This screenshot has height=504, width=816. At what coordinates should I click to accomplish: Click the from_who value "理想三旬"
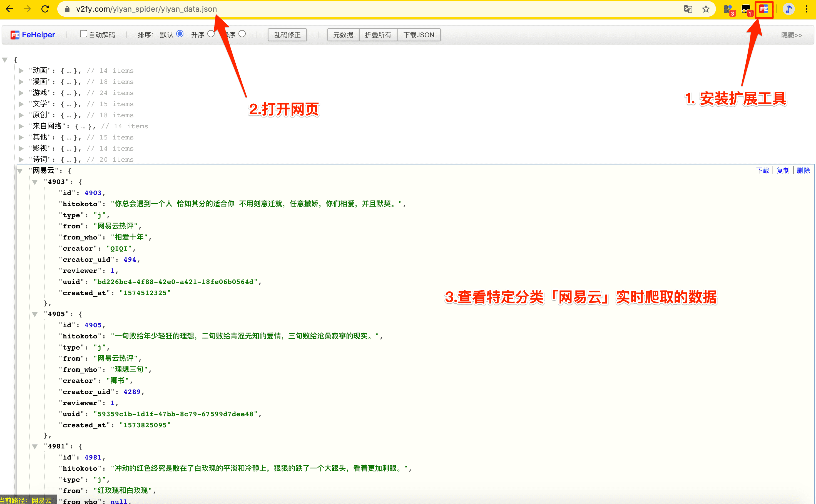(x=129, y=369)
